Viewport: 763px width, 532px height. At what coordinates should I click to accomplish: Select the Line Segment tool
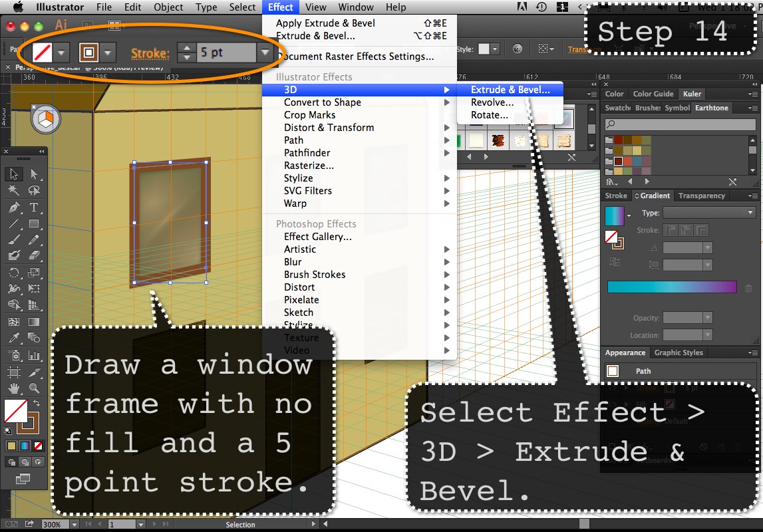pyautogui.click(x=13, y=223)
